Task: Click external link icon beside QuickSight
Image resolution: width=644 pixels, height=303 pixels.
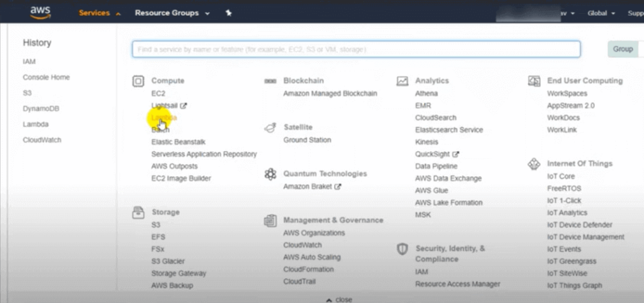Action: click(455, 154)
